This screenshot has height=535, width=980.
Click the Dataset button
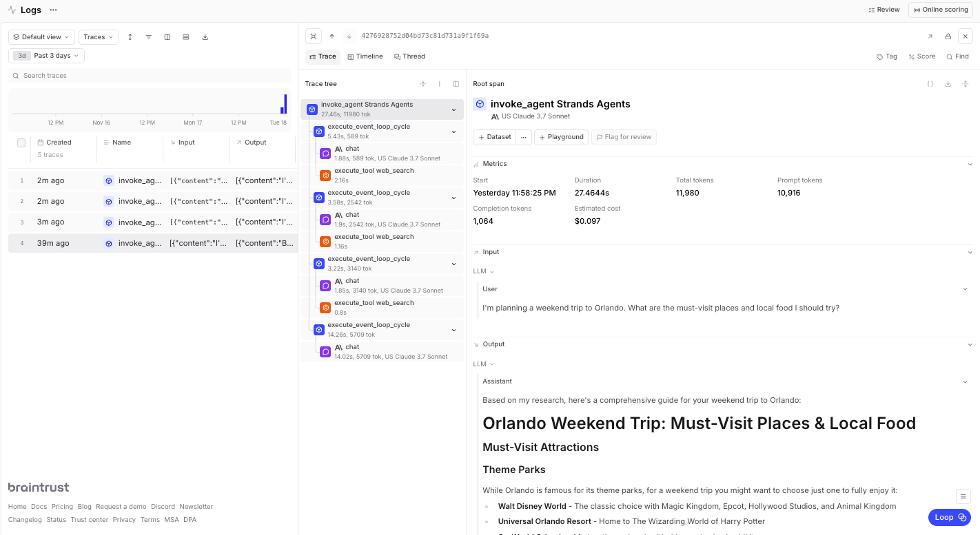[x=495, y=137]
